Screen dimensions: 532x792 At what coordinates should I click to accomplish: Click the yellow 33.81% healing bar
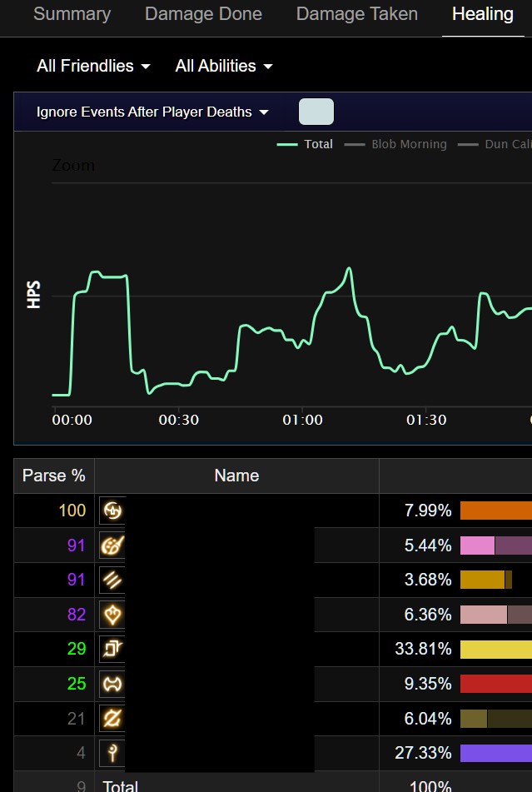[495, 649]
